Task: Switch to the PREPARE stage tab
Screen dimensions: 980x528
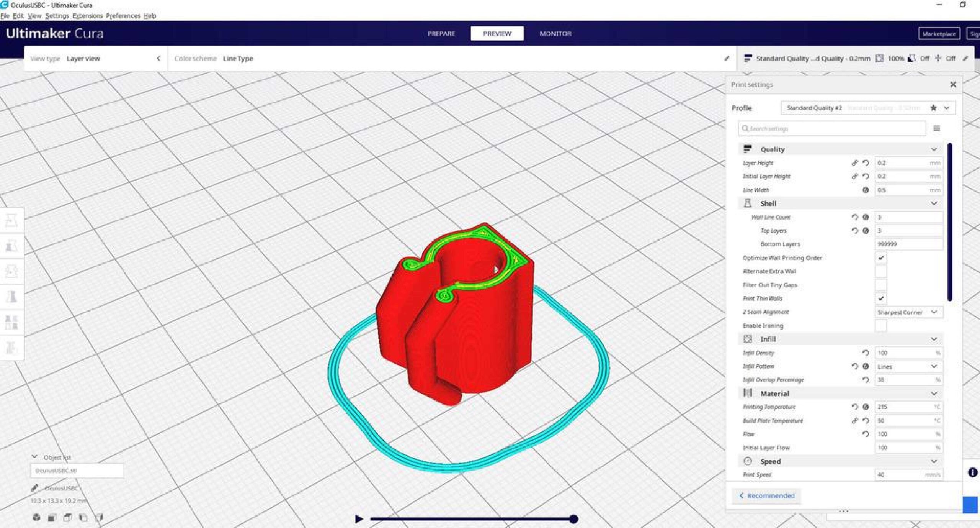Action: (x=441, y=34)
